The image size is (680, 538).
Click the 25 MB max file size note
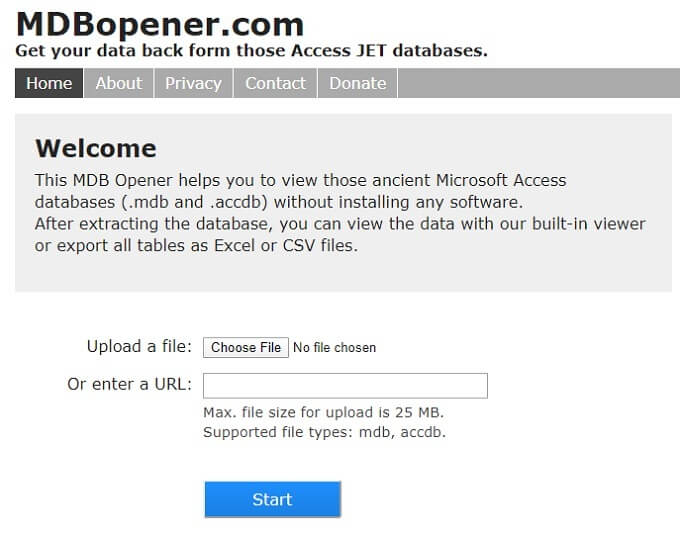click(x=323, y=412)
